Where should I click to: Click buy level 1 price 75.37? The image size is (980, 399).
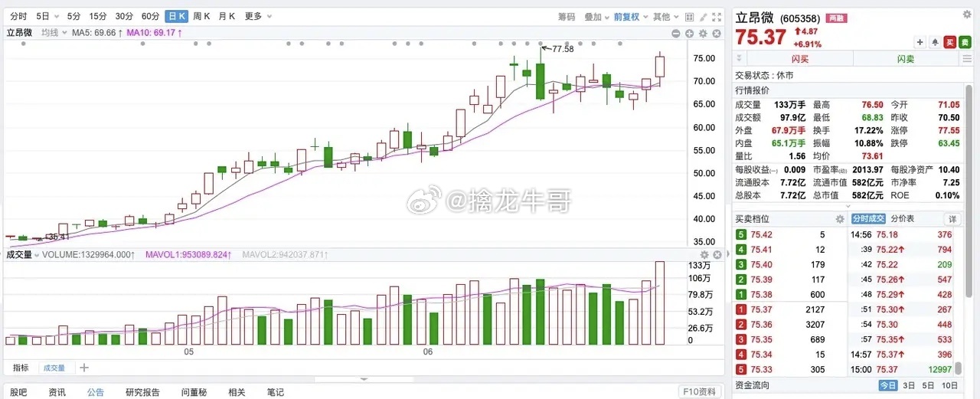762,309
